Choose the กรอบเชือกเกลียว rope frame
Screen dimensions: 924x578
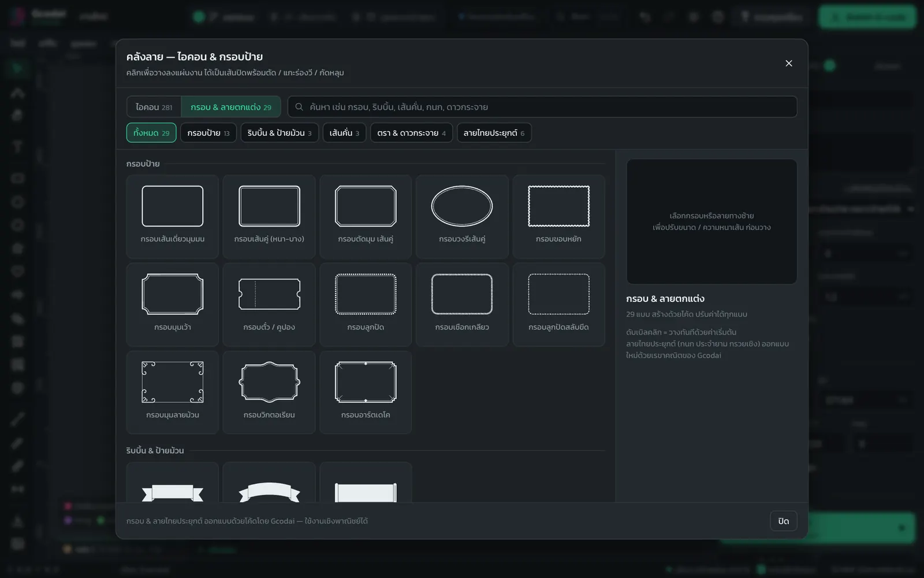462,305
